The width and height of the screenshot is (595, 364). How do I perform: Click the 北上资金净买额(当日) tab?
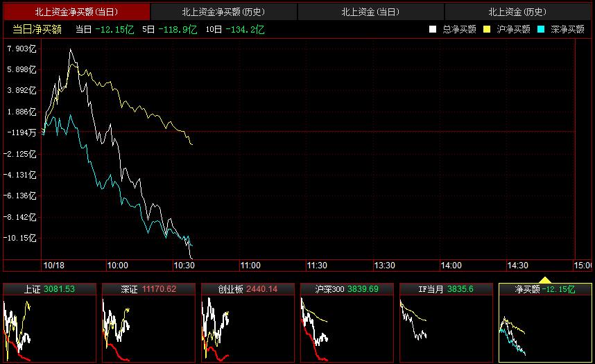76,12
